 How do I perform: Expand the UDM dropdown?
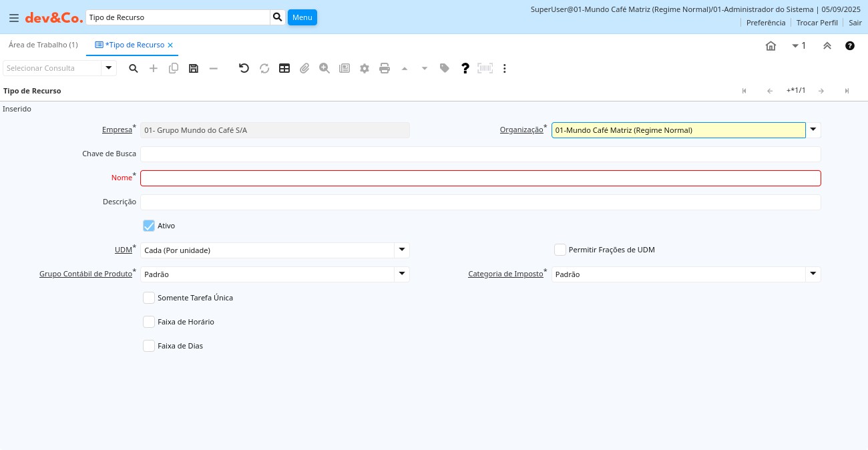(402, 250)
